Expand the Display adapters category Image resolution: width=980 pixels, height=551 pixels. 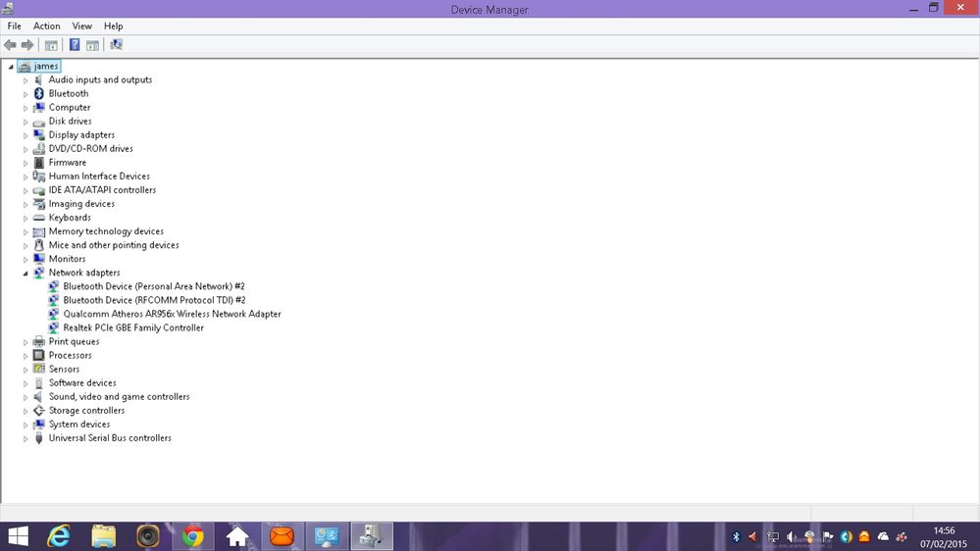[26, 135]
